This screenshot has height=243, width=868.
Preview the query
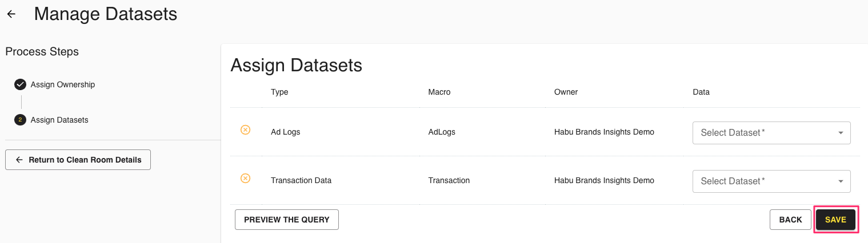coord(287,220)
